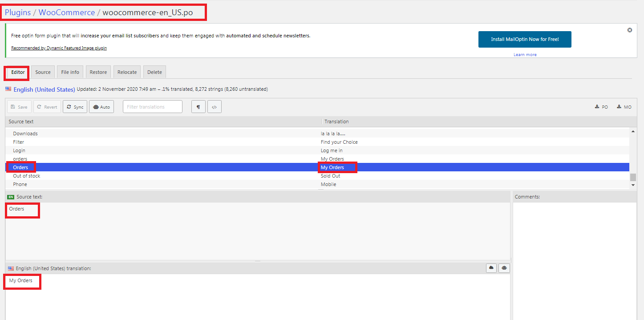The width and height of the screenshot is (644, 320).
Task: Open the Editor tab
Action: click(18, 72)
